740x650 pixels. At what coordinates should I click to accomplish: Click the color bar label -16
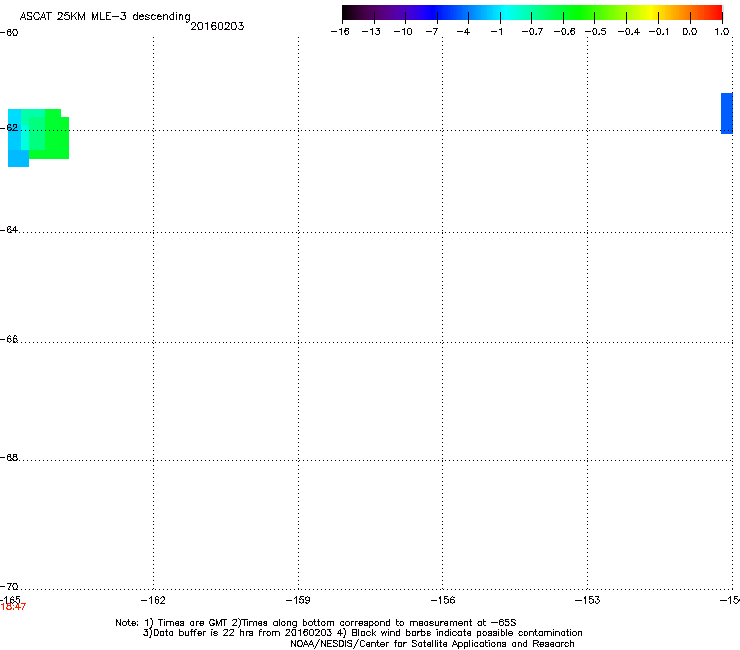tap(340, 32)
